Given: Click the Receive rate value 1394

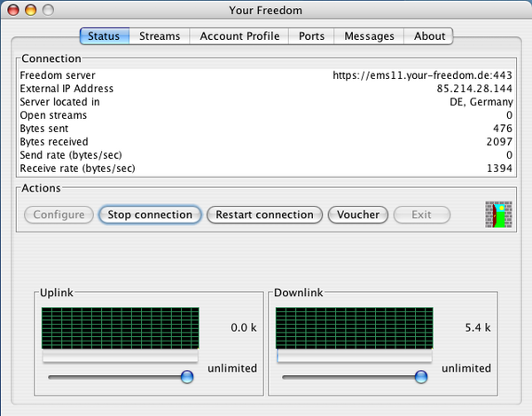Looking at the screenshot, I should [x=499, y=169].
